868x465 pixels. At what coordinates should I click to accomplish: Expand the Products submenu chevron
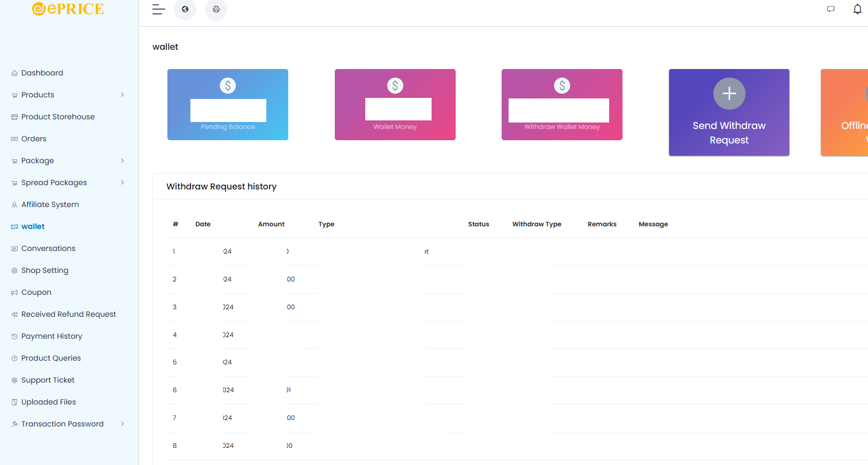point(122,95)
